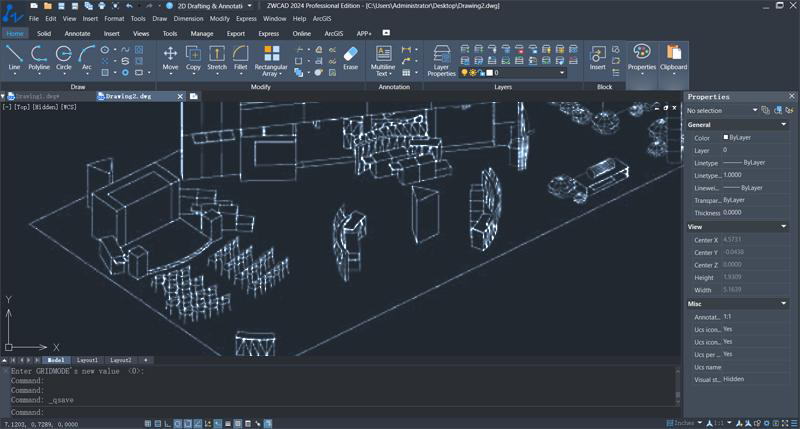The image size is (800, 429).
Task: Switch to the Annotate ribbon tab
Action: pos(77,33)
